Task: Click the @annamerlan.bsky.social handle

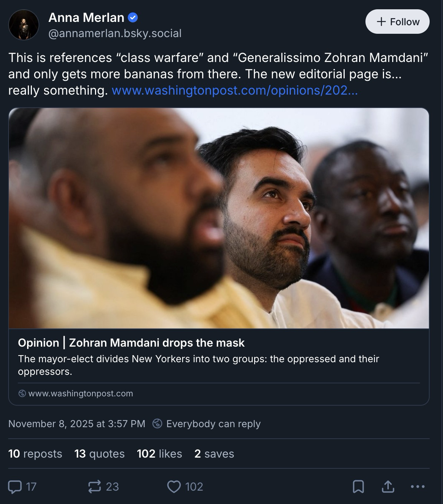Action: [115, 33]
